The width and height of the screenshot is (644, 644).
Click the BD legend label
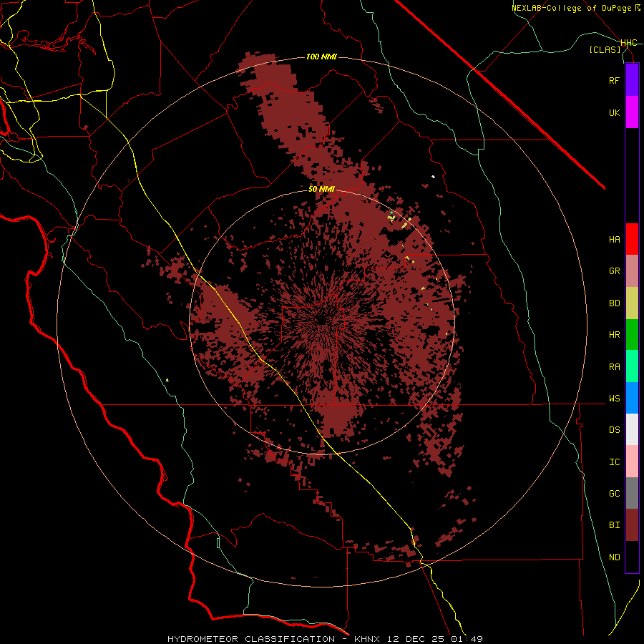pos(614,303)
